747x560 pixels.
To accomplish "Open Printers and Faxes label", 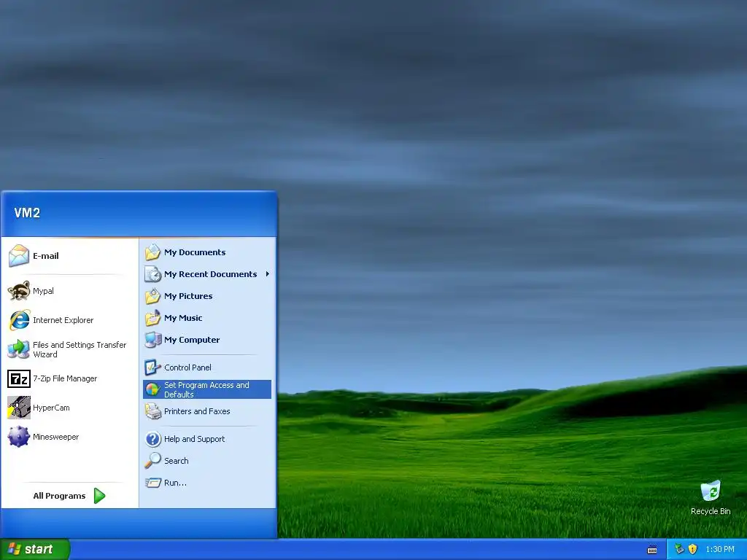I will (x=197, y=411).
